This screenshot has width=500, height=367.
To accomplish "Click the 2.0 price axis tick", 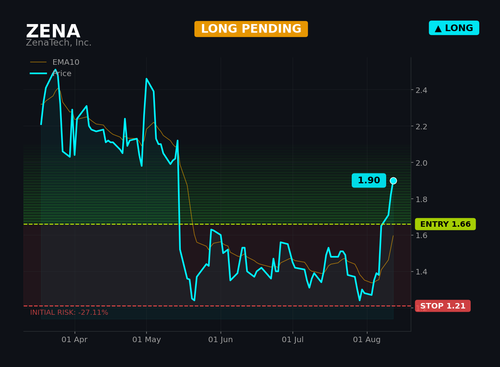I will (x=421, y=163).
